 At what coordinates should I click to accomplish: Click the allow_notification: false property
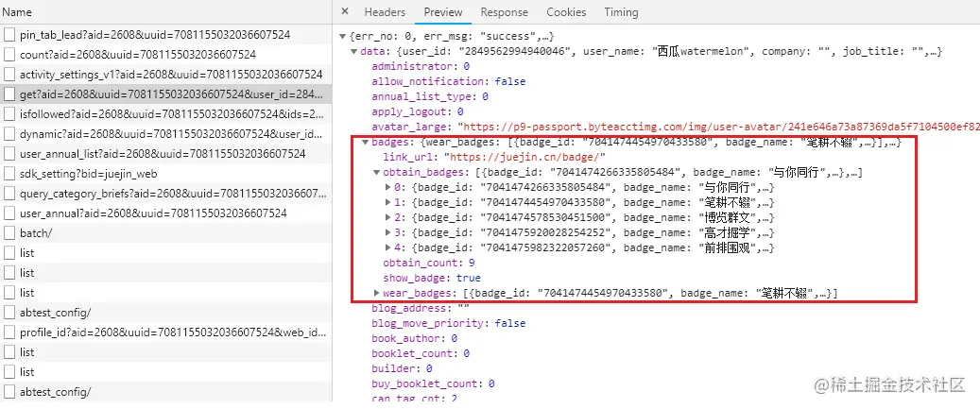point(449,82)
